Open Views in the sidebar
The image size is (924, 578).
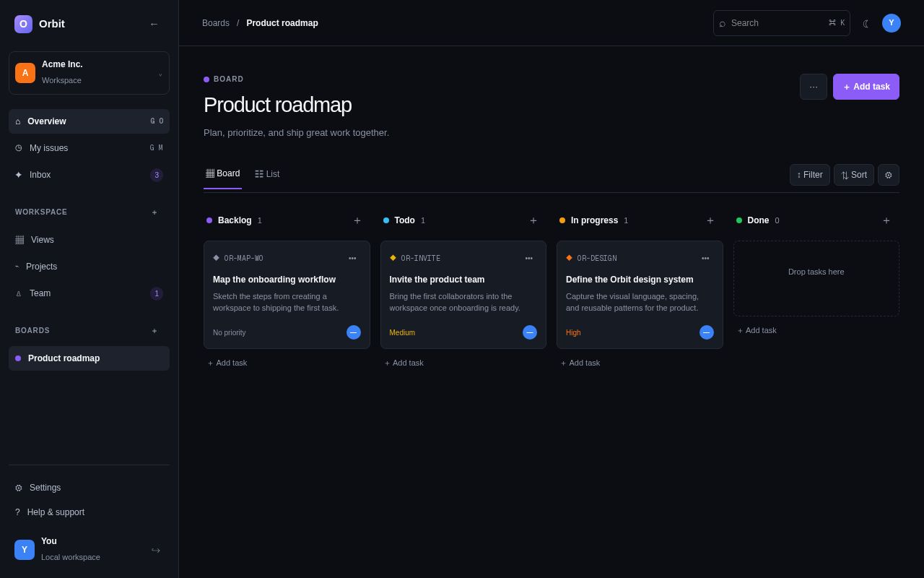[89, 240]
